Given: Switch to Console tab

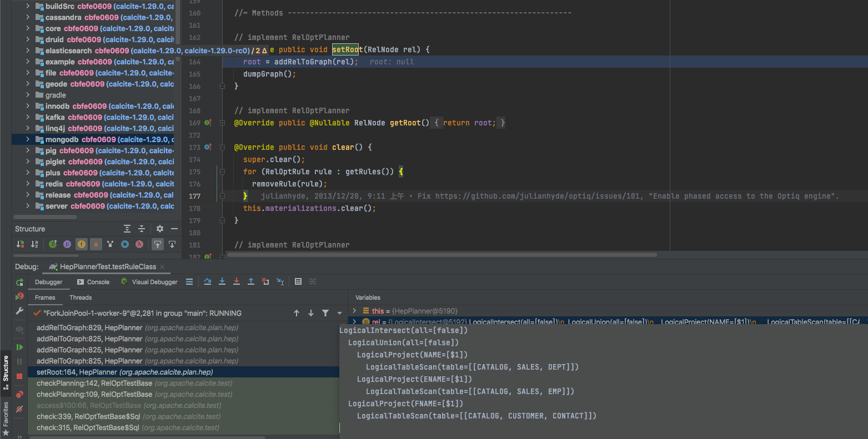Looking at the screenshot, I should 93,282.
